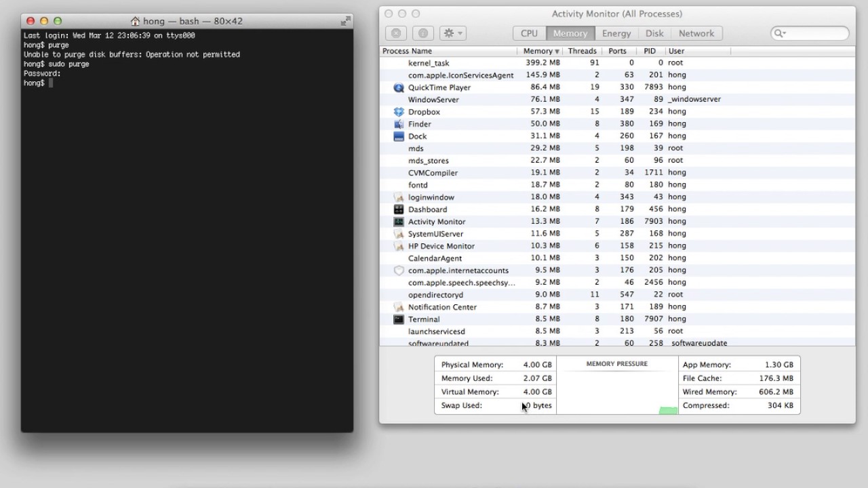Select the Dropbox process icon

tap(399, 112)
